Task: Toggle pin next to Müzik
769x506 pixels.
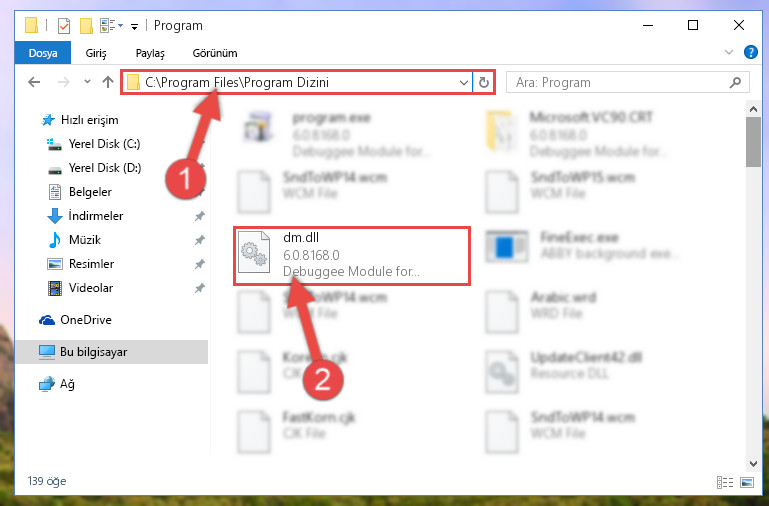Action: [200, 240]
